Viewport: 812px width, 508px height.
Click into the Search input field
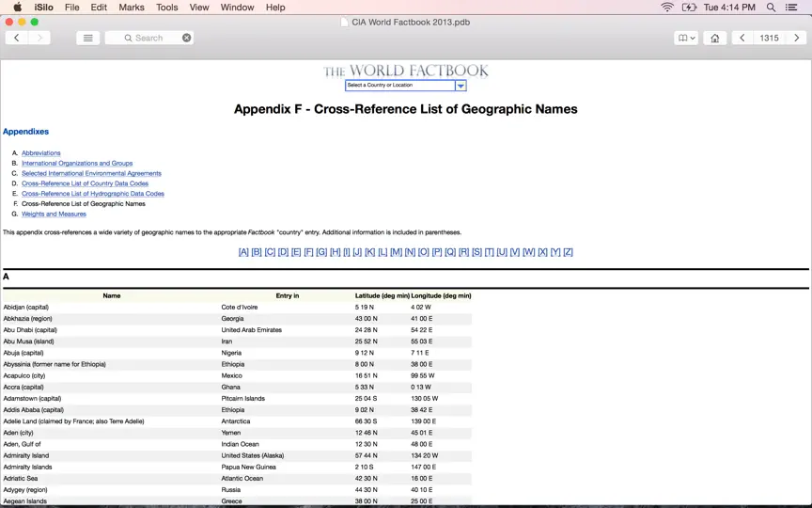149,38
